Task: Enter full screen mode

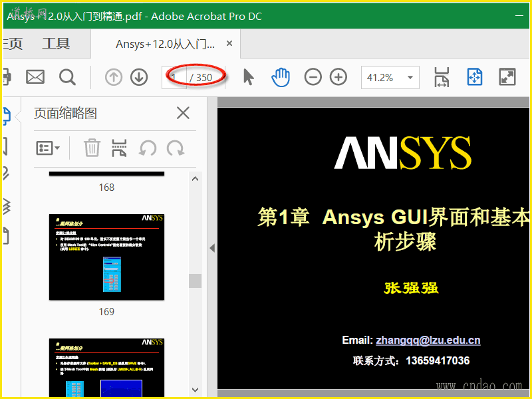Action: coord(507,77)
